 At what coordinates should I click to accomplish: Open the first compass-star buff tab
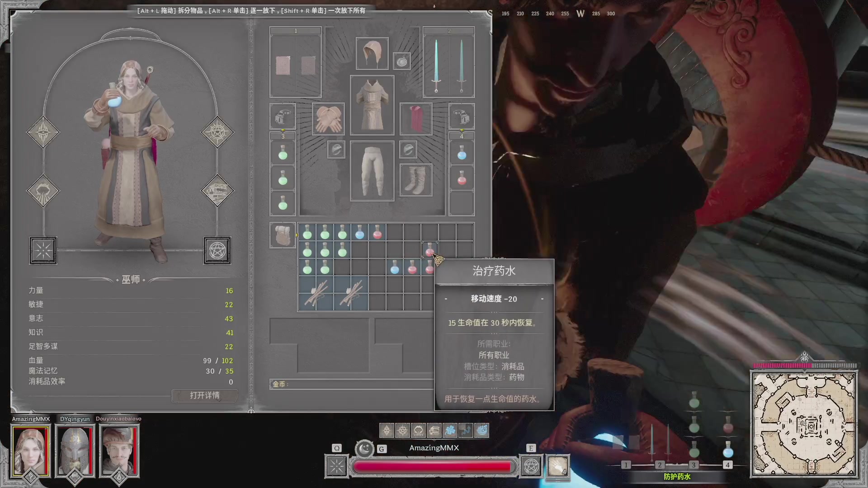tap(387, 431)
